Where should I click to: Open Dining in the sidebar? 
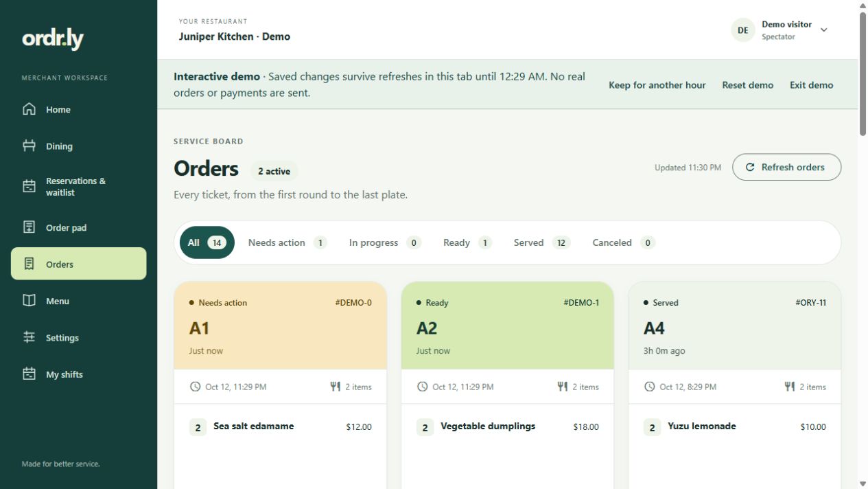[78, 146]
